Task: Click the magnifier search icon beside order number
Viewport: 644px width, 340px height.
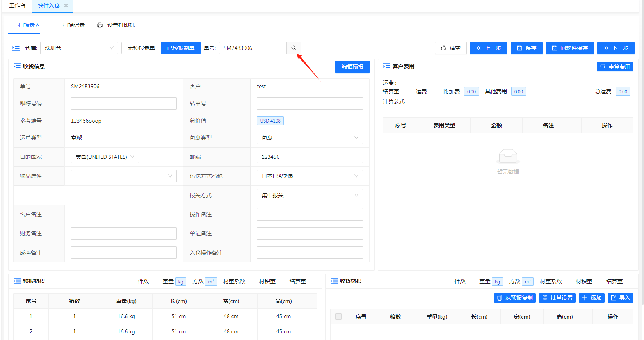Action: click(294, 48)
